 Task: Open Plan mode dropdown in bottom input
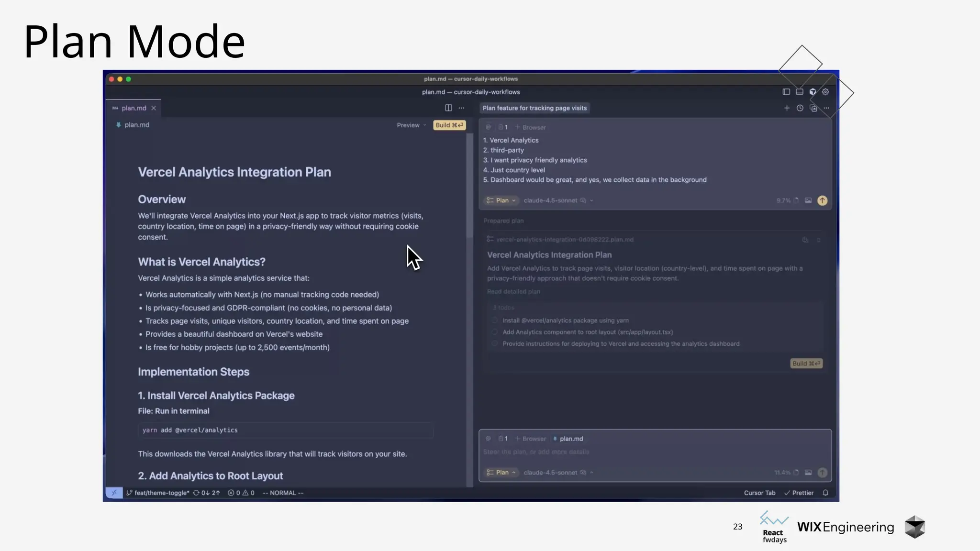tap(501, 473)
